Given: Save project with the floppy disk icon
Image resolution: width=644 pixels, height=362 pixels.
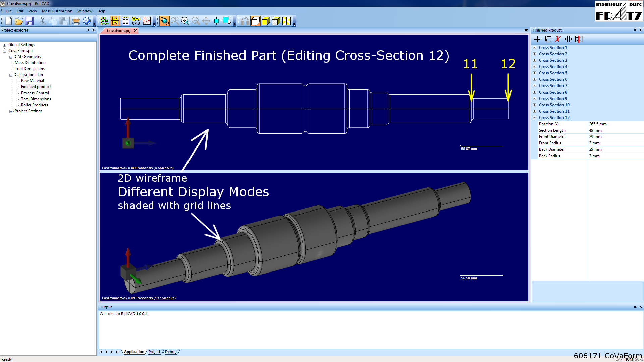Looking at the screenshot, I should (x=29, y=21).
